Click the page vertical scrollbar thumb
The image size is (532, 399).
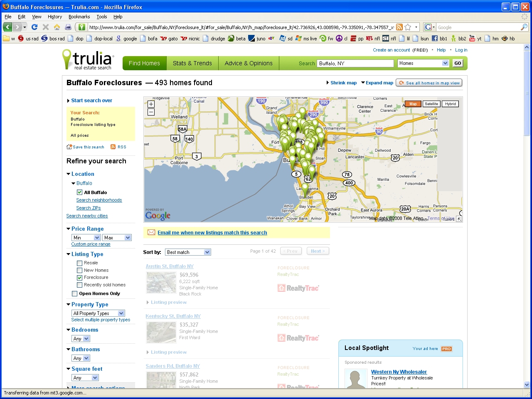527,93
